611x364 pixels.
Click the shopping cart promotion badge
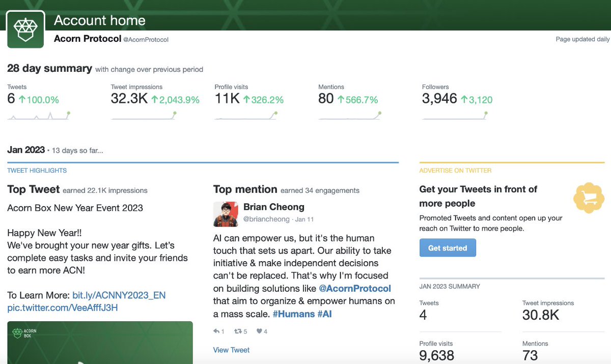point(589,198)
